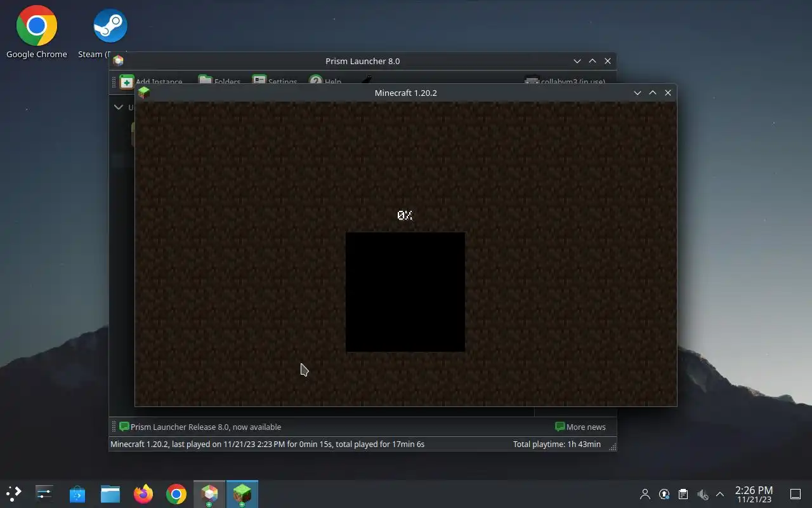Click the Total playtime: 1h 43min text
812x508 pixels.
click(556, 444)
